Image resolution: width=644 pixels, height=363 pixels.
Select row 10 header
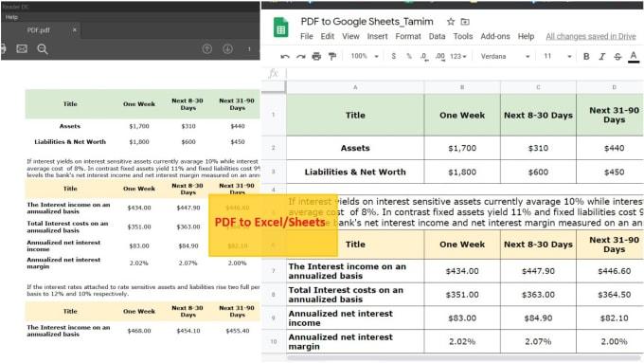click(274, 341)
